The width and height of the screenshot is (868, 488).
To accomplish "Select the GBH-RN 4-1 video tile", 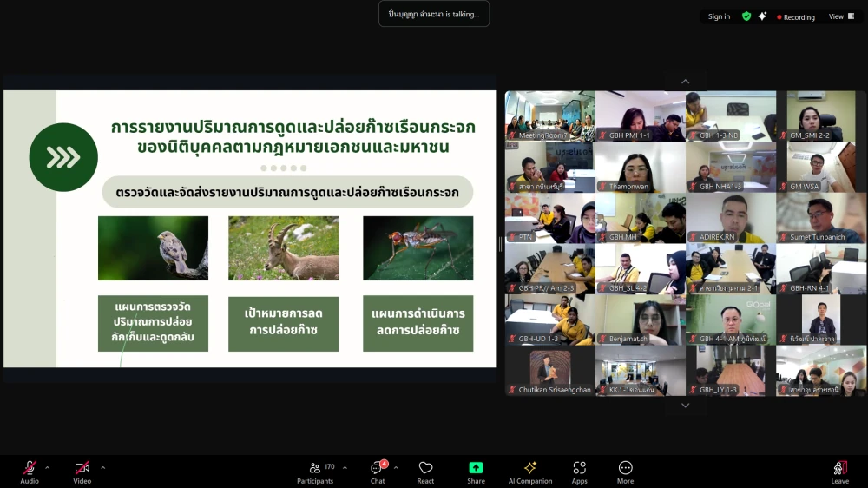I will [x=821, y=268].
